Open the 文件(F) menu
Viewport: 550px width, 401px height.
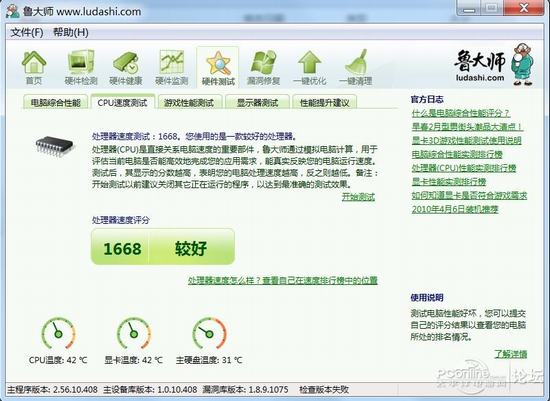(x=27, y=33)
